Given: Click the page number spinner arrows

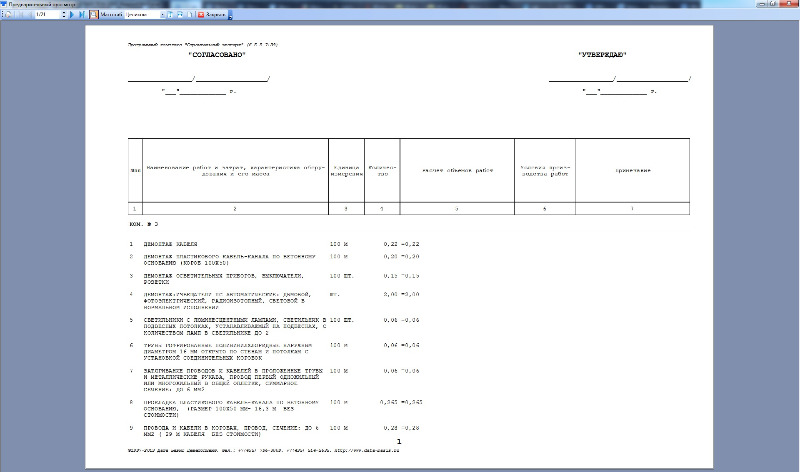Looking at the screenshot, I should click(64, 14).
